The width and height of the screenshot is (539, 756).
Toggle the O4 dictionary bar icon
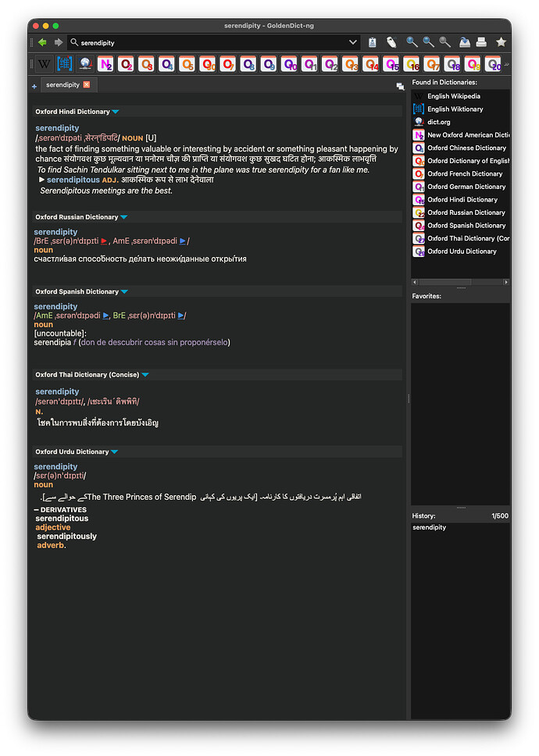[167, 63]
